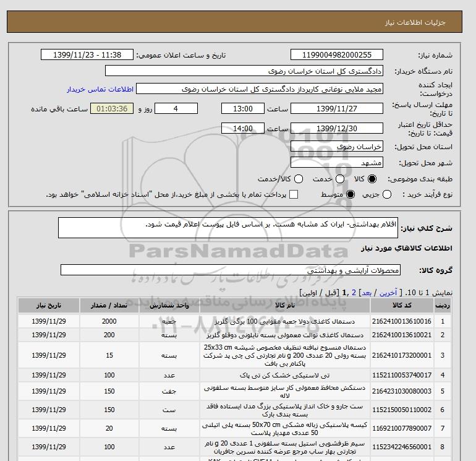The width and height of the screenshot is (476, 461).
Task: Click product code 2164231030080003
Action: click(x=402, y=391)
